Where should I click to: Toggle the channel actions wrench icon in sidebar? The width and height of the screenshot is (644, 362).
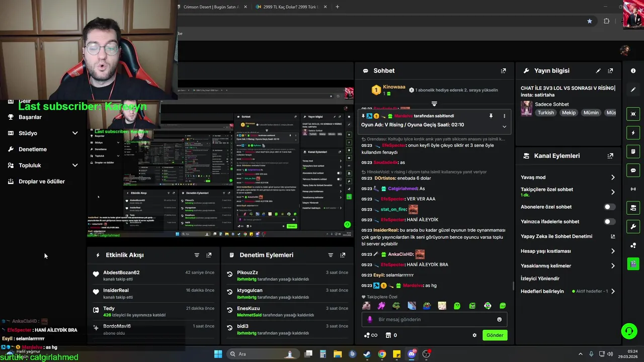(633, 226)
